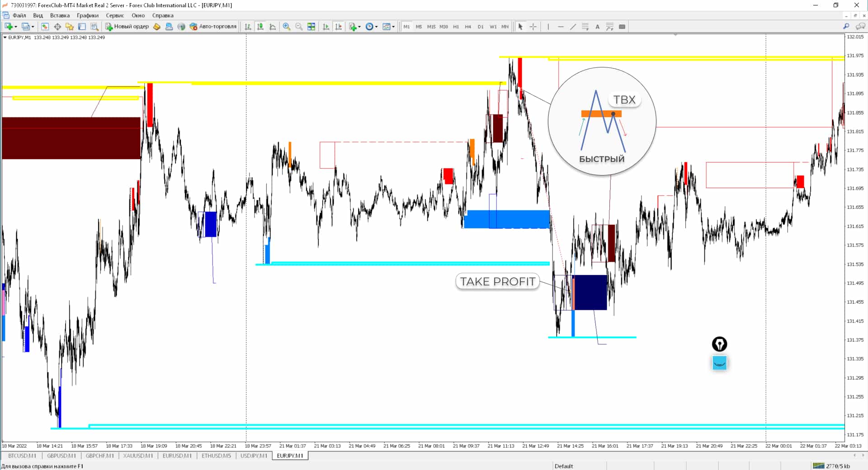The image size is (868, 470).
Task: Open the search magnifier in toolbar
Action: (846, 27)
